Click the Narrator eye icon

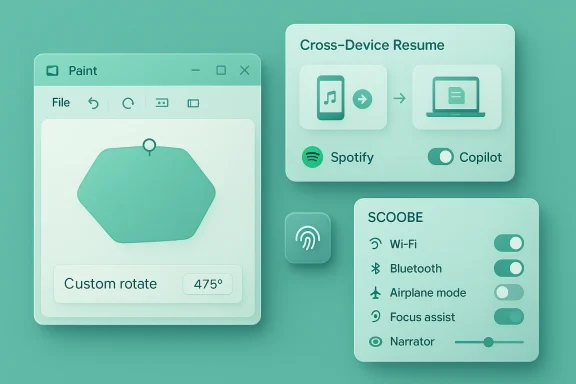(x=375, y=342)
